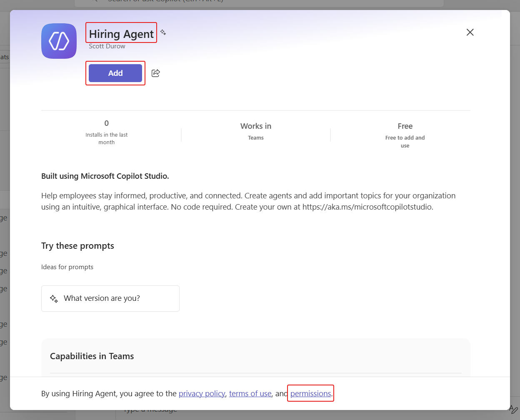Click the sparkle icon in the prompt card
Image resolution: width=520 pixels, height=420 pixels.
54,298
